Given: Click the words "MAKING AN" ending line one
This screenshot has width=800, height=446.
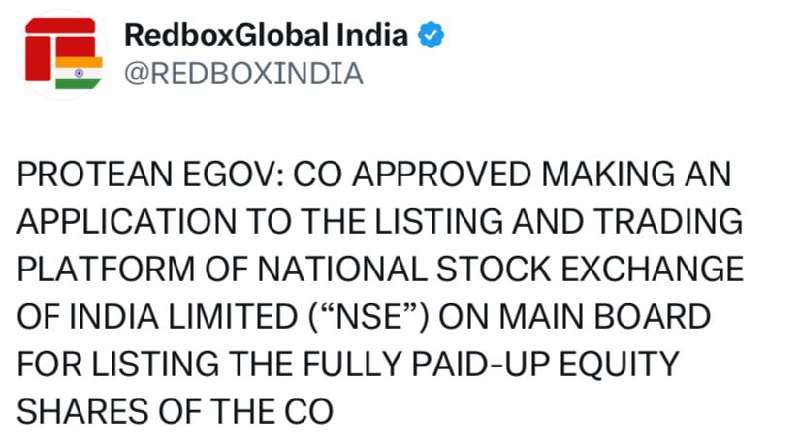Looking at the screenshot, I should [x=636, y=174].
